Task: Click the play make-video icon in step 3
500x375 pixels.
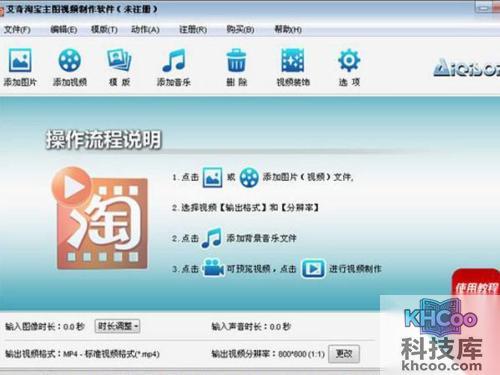Action: (313, 268)
